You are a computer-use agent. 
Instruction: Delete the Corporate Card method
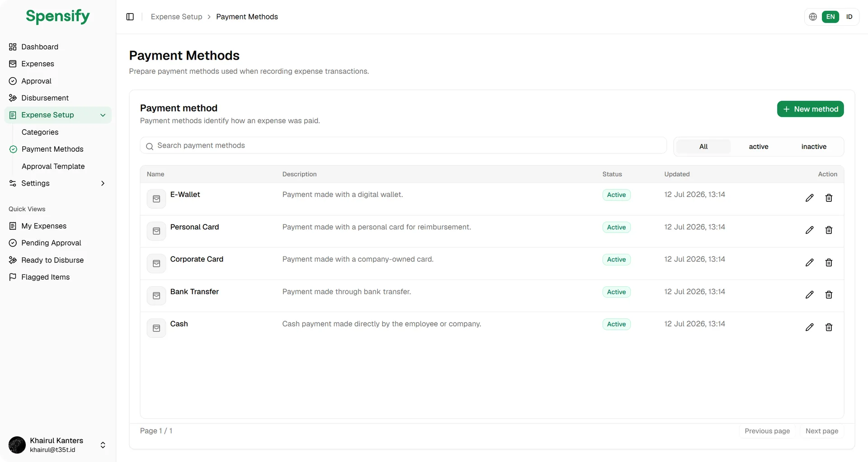[829, 262]
